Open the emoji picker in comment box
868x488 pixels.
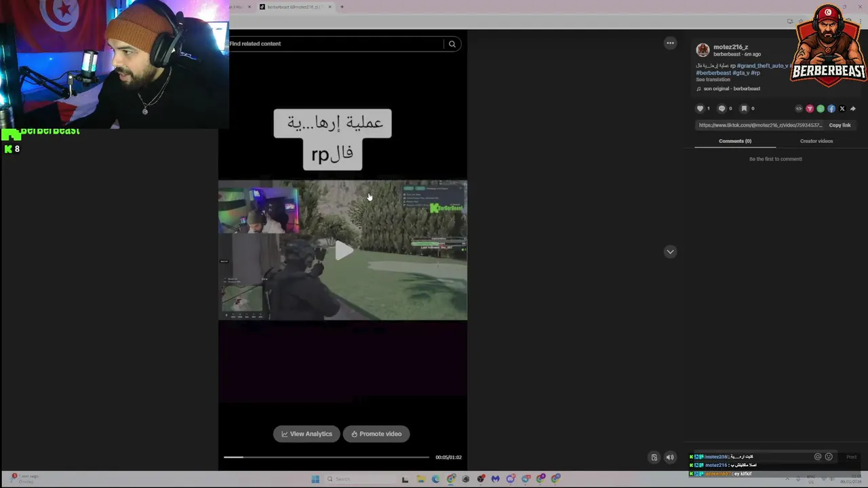click(x=829, y=457)
